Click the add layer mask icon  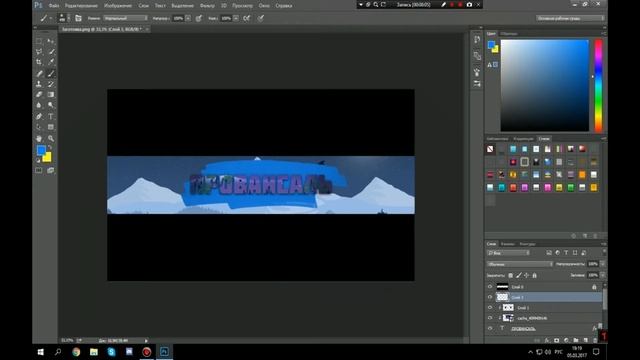pyautogui.click(x=556, y=340)
